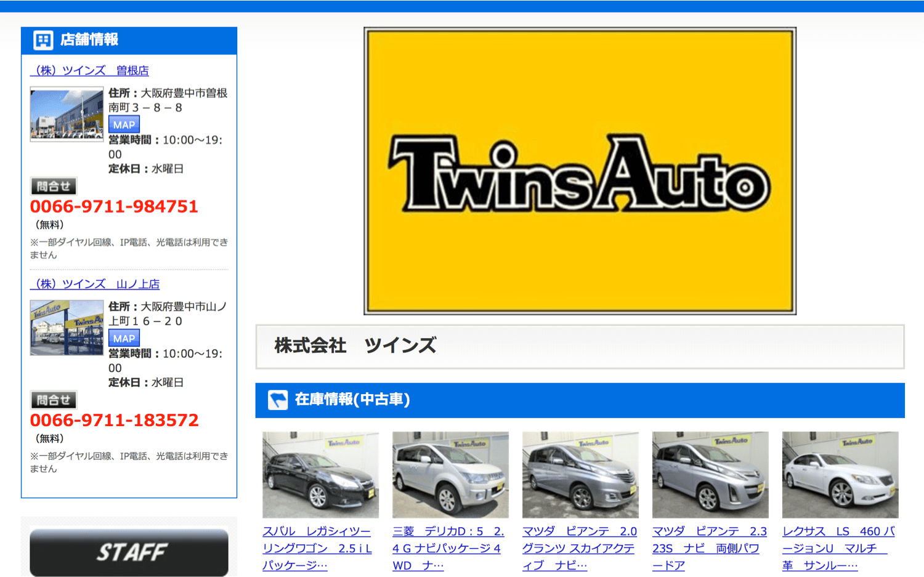Select the black Subaru Legacy photo
924x577 pixels.
320,475
